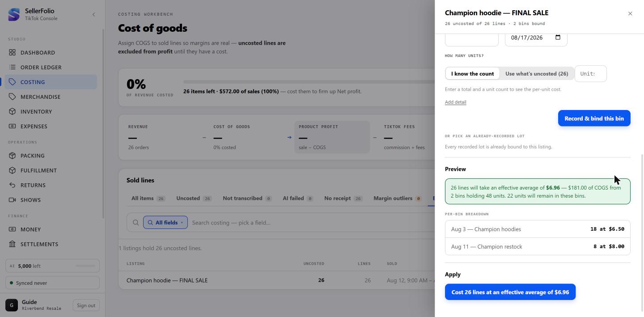
Task: Go to Settlements
Action: pyautogui.click(x=51, y=244)
